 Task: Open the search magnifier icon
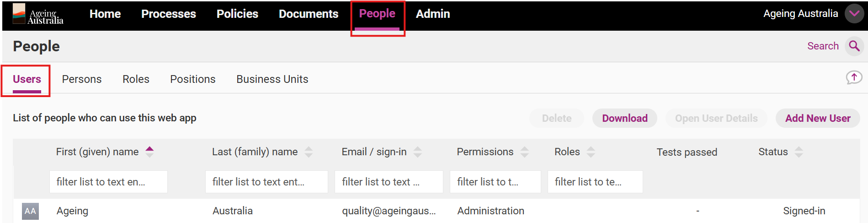[854, 46]
